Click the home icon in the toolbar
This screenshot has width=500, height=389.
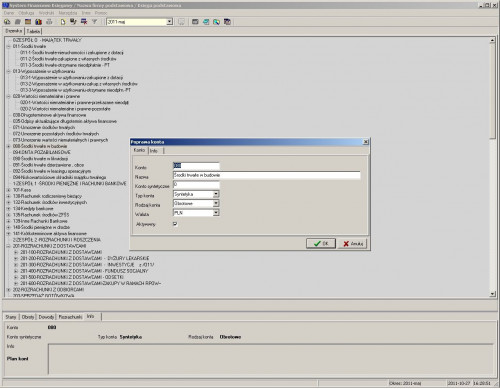click(x=7, y=22)
